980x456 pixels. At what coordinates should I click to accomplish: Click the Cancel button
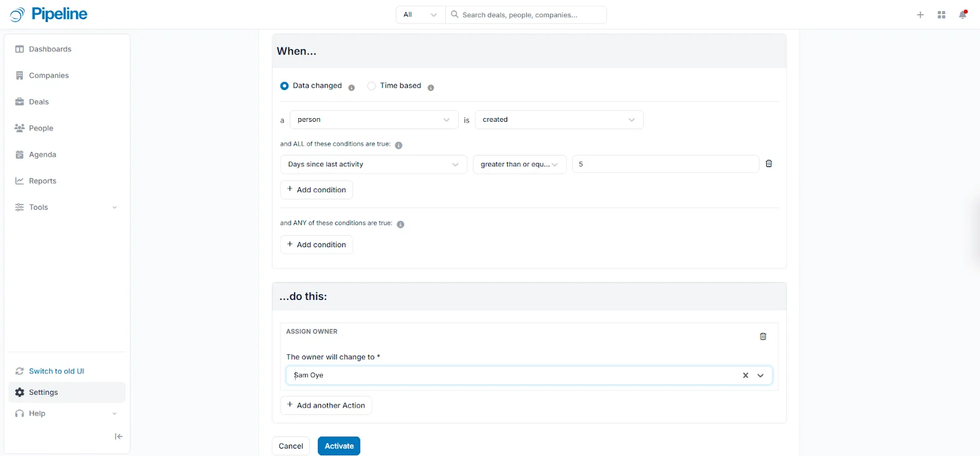[x=291, y=446]
